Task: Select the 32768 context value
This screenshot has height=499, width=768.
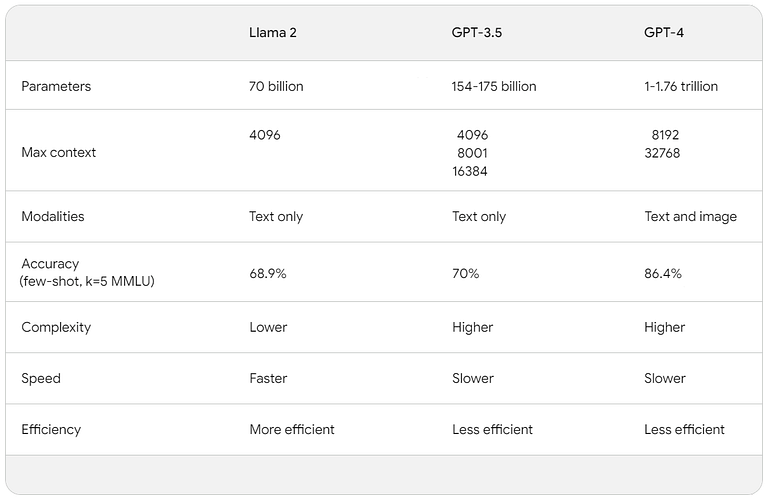Action: (x=662, y=153)
